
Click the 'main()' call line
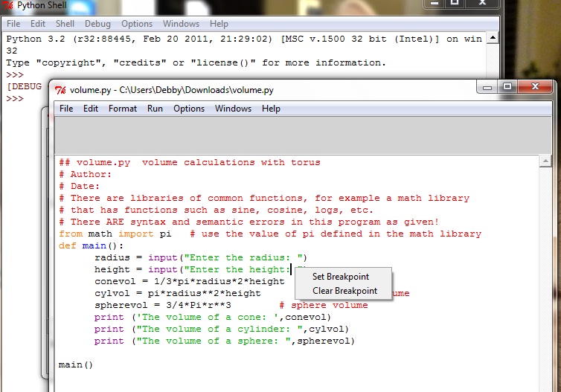76,364
